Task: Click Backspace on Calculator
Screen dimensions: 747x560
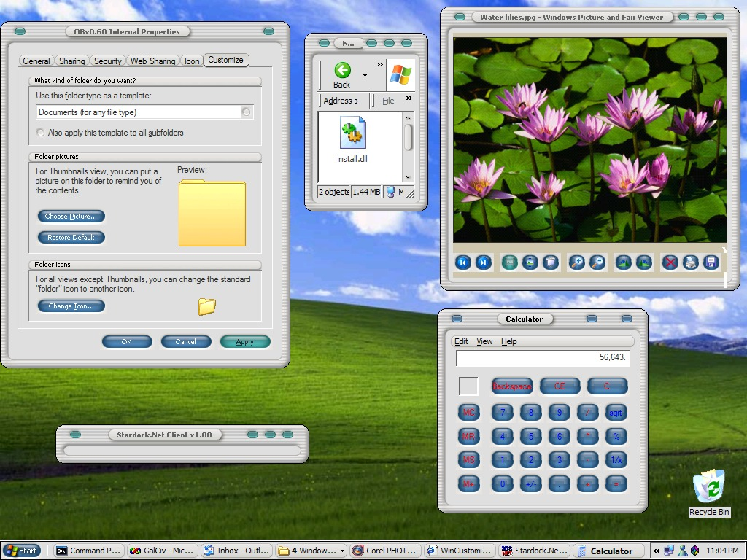Action: pyautogui.click(x=511, y=386)
